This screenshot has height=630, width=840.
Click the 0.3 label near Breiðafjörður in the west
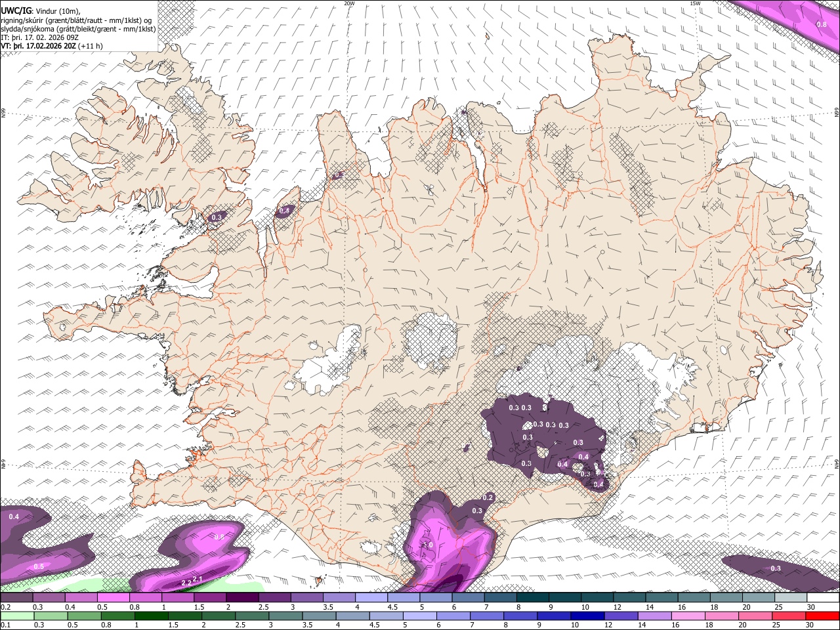pyautogui.click(x=218, y=216)
